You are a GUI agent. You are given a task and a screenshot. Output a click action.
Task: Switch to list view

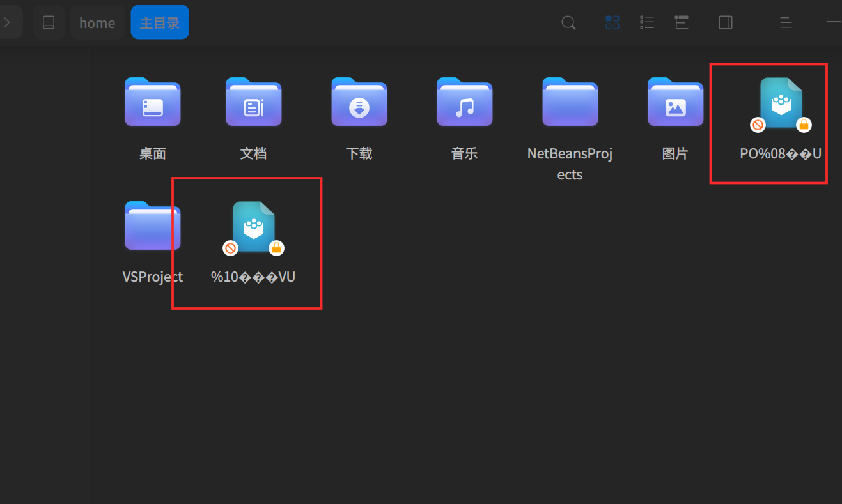647,23
